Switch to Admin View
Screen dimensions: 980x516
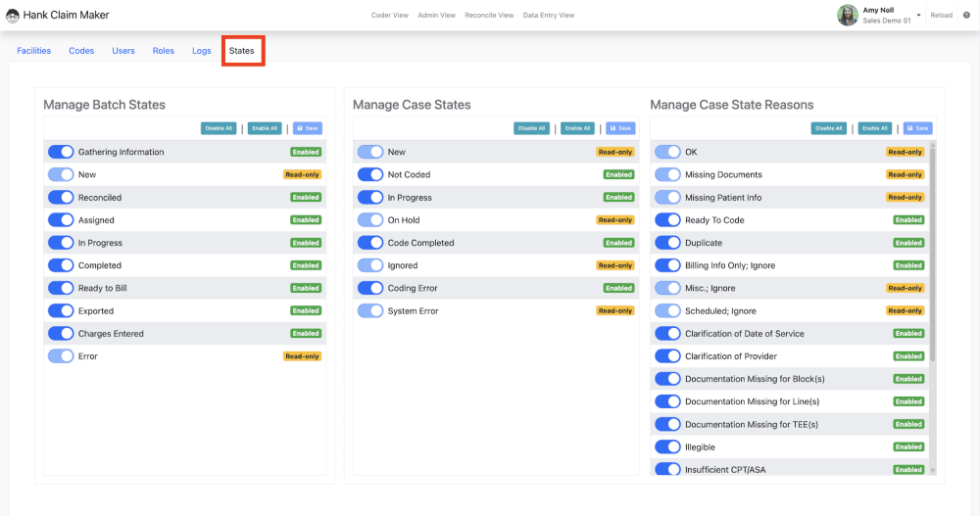pos(436,15)
